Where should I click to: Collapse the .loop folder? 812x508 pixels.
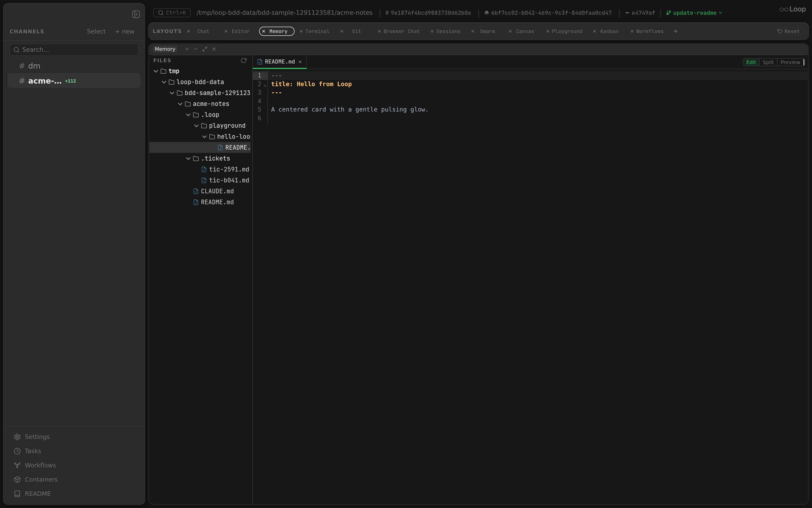[188, 115]
